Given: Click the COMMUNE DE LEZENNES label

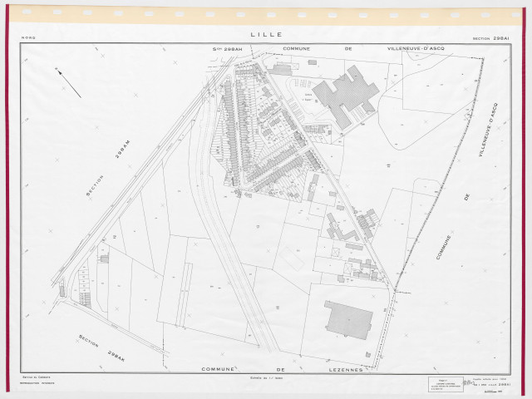Looking at the screenshot, I should pos(283,368).
